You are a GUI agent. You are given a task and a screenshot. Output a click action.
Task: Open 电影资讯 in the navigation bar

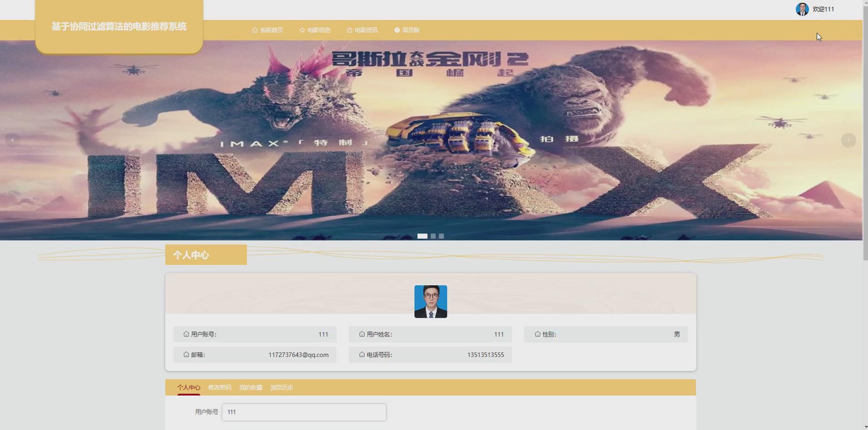(362, 30)
